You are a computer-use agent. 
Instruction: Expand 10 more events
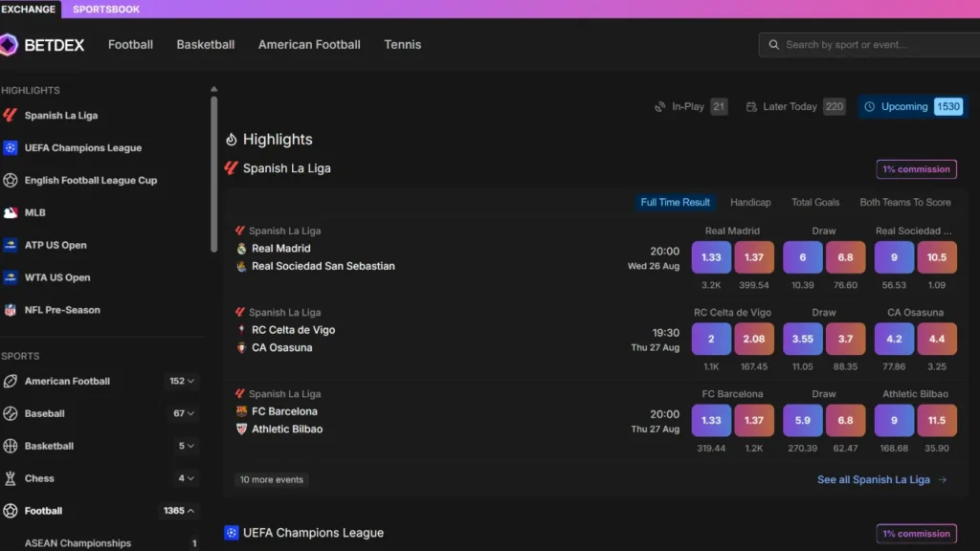pyautogui.click(x=271, y=480)
